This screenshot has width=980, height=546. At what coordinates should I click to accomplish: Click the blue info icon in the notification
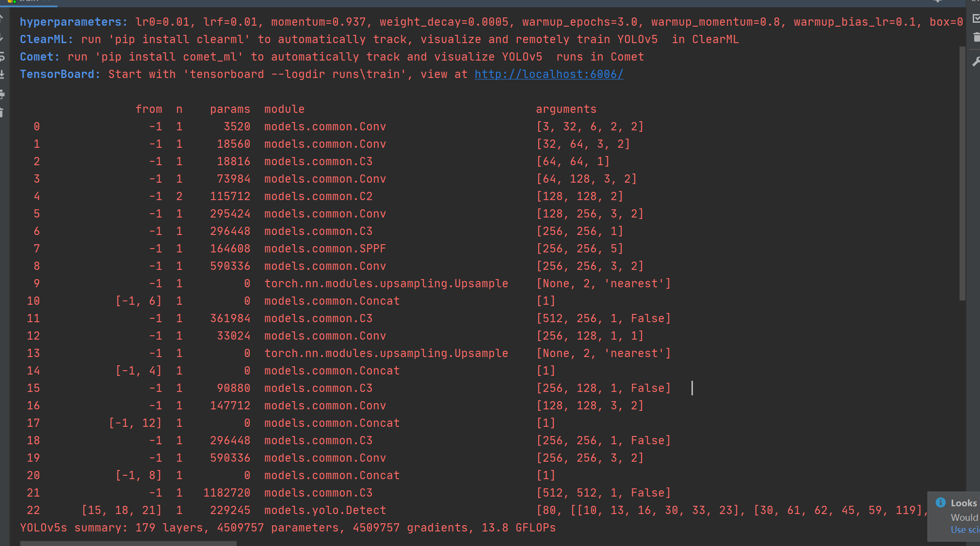tap(940, 502)
